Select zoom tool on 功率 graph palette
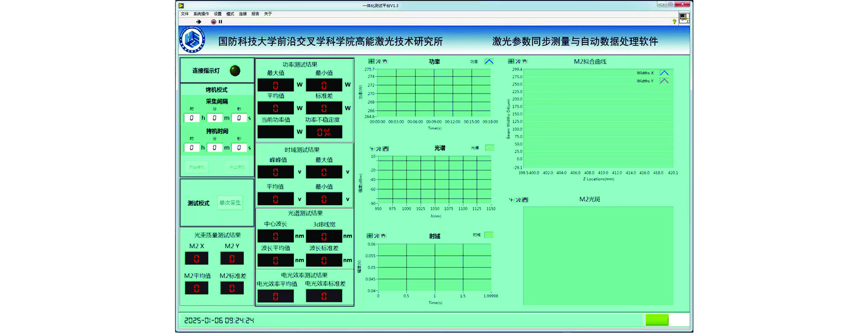Viewport: 868px width, 333px height. pyautogui.click(x=378, y=61)
